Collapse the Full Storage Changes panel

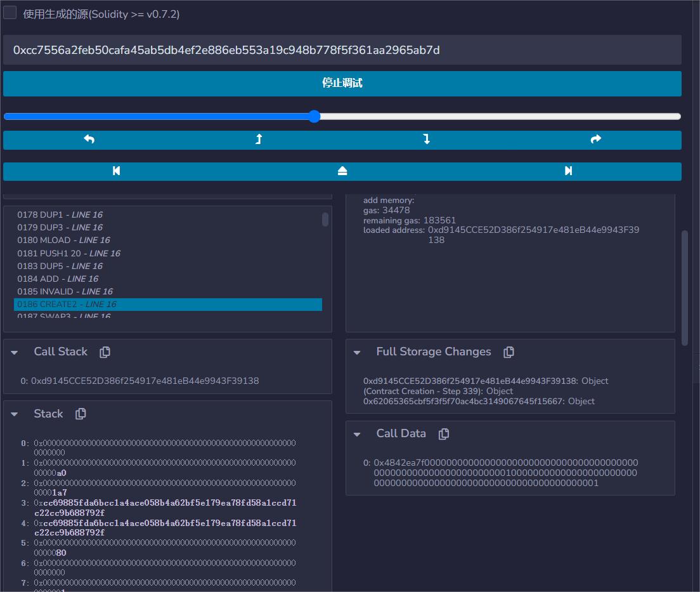pyautogui.click(x=357, y=353)
